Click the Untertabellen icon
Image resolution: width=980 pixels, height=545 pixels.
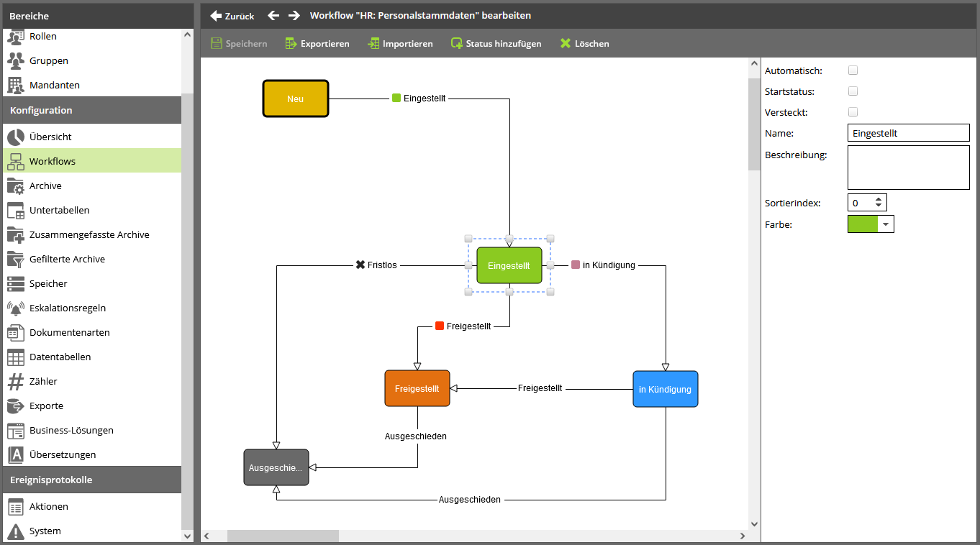point(16,210)
